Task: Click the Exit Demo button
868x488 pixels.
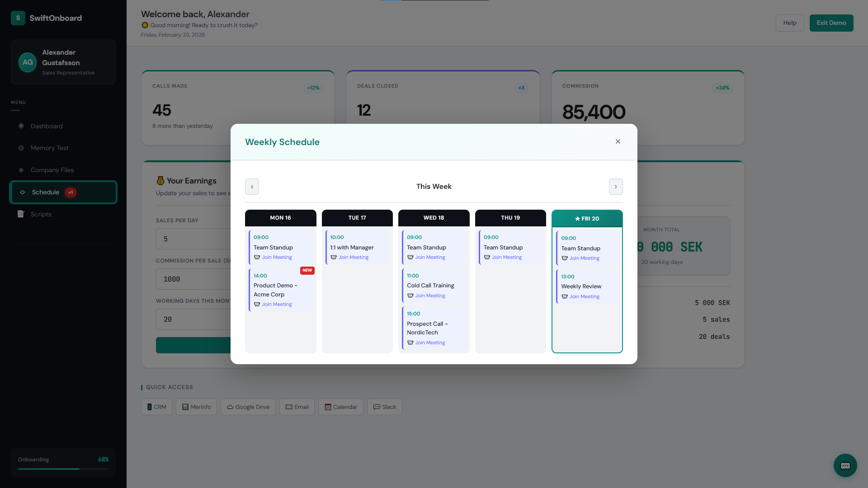Action: click(831, 23)
